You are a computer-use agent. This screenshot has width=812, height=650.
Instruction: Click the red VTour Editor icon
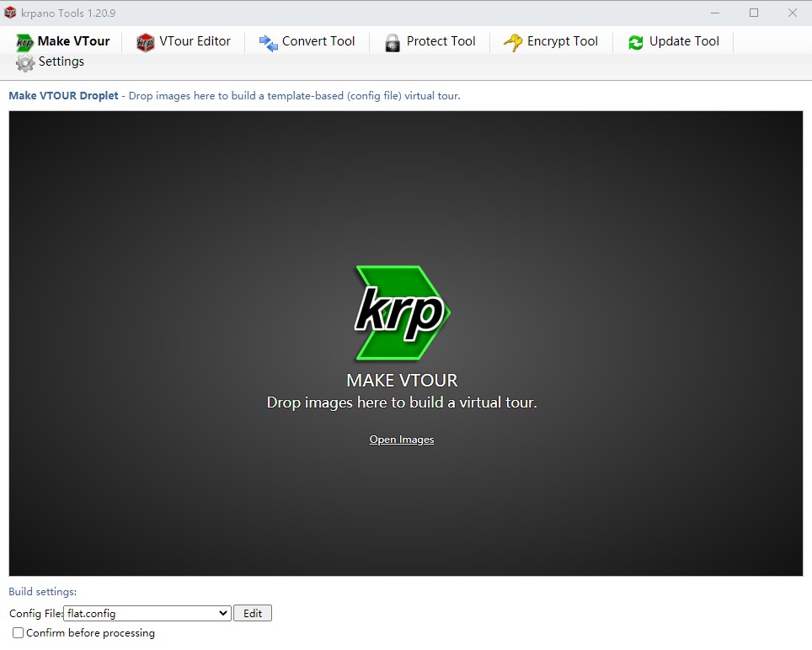tap(146, 42)
